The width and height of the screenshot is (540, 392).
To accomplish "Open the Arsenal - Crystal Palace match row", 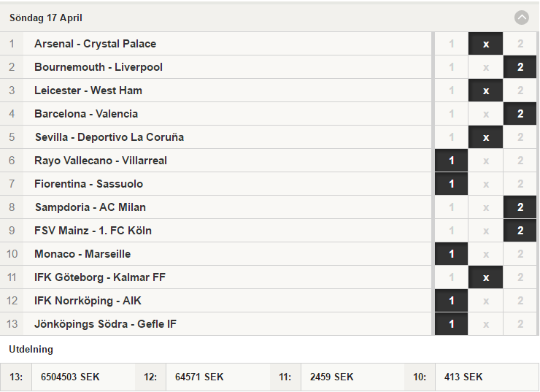I will pos(215,44).
